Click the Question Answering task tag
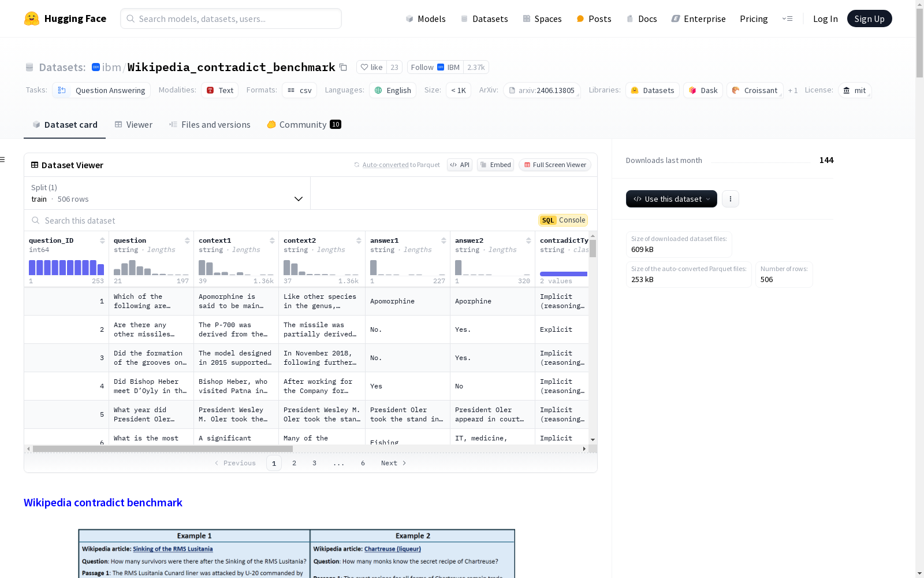The height and width of the screenshot is (578, 924). pos(101,90)
